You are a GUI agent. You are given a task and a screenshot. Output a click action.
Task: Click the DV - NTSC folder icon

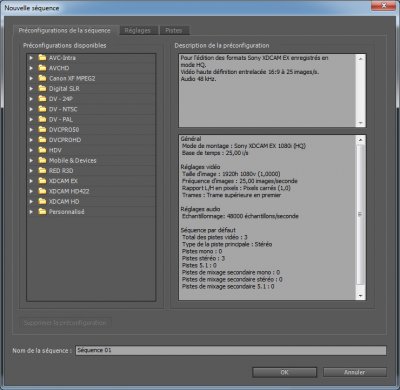(x=42, y=109)
